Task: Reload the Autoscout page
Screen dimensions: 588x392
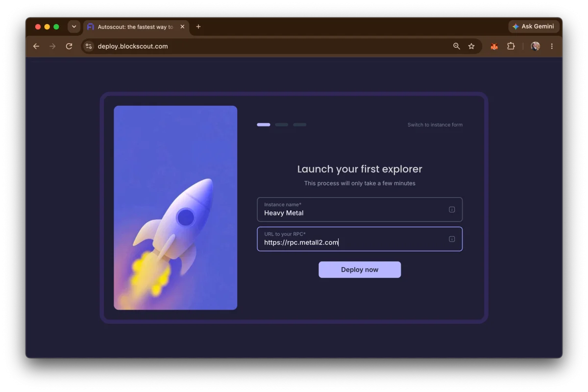Action: tap(69, 46)
